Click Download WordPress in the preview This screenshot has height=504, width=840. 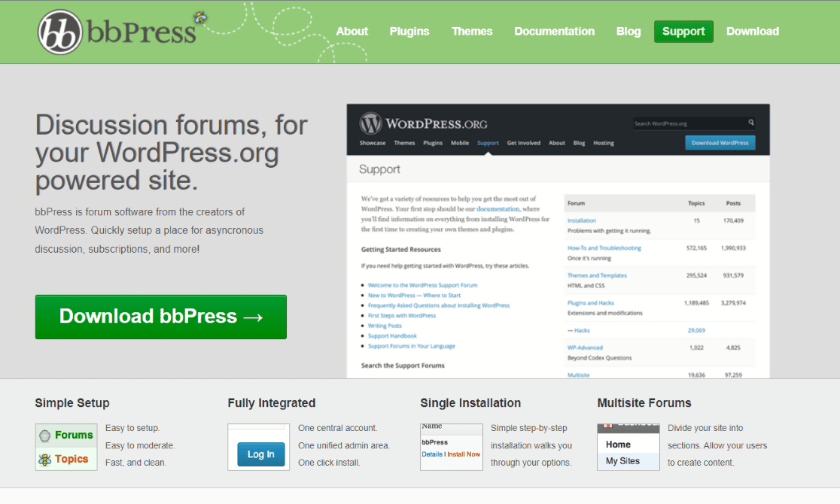(720, 142)
